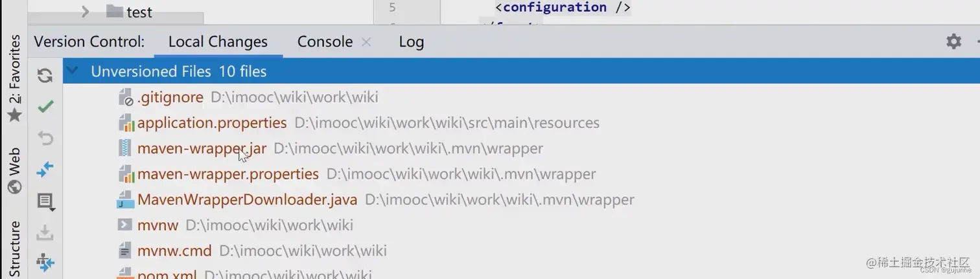Click the Version Control panel title
This screenshot has width=980, height=279.
(89, 42)
